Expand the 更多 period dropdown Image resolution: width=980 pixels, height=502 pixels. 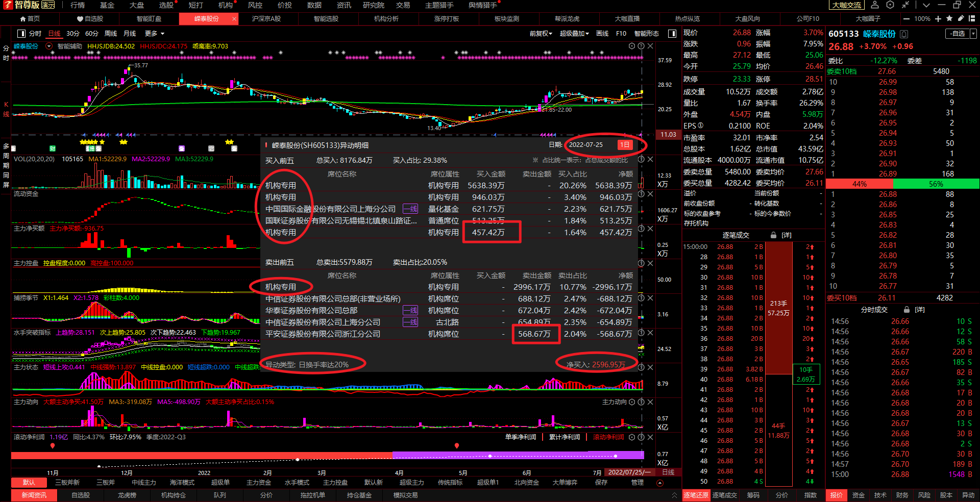point(155,34)
